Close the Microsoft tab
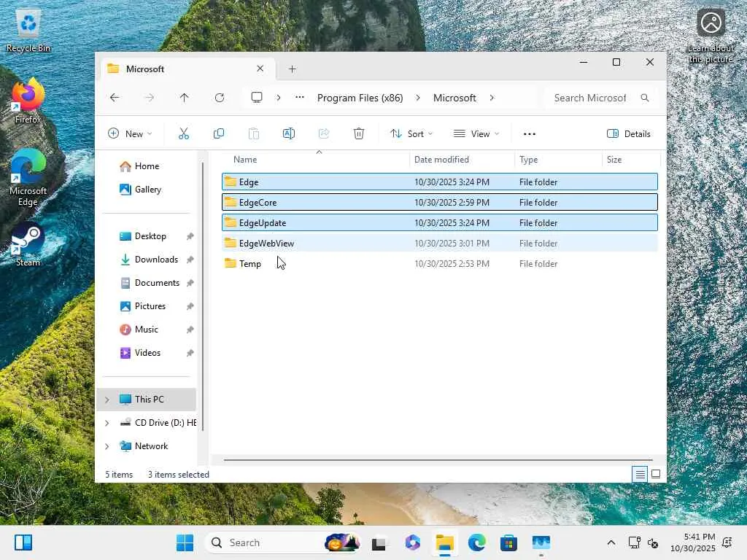747x560 pixels. (x=260, y=69)
